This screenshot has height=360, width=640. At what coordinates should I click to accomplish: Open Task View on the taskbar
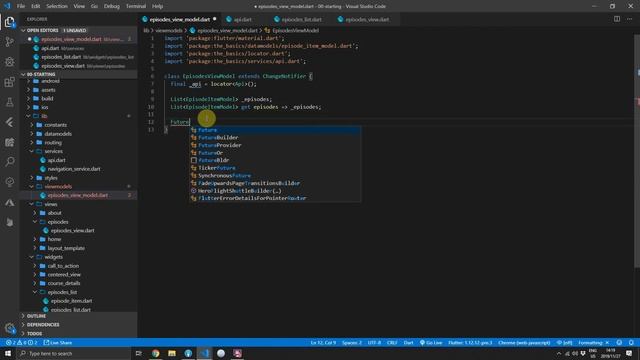point(138,353)
